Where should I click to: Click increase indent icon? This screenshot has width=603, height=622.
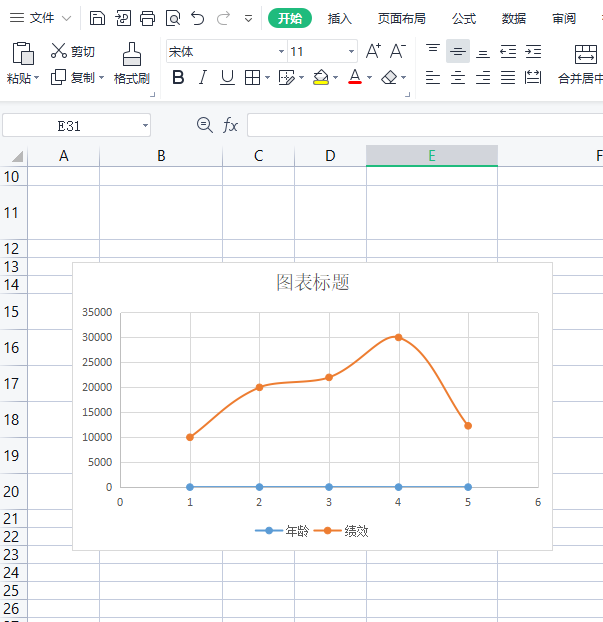click(533, 52)
